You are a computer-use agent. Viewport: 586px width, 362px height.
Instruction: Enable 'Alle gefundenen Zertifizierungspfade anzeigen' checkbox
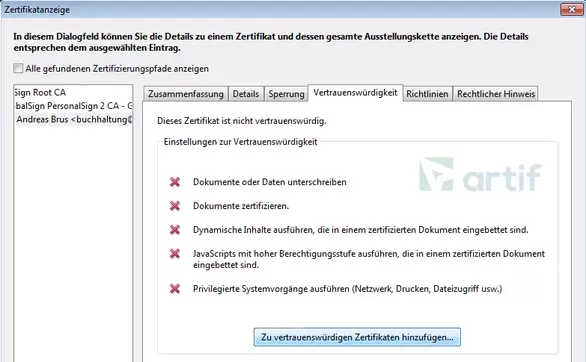pos(18,68)
